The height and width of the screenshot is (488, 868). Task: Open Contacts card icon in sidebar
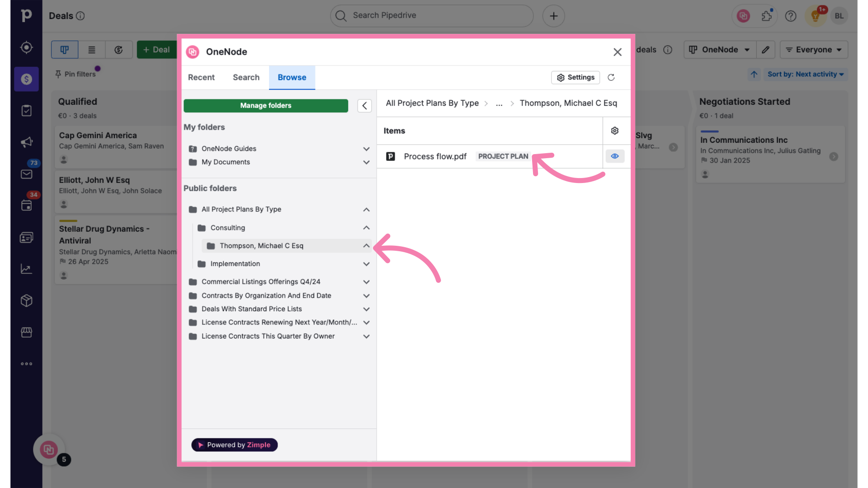point(26,237)
